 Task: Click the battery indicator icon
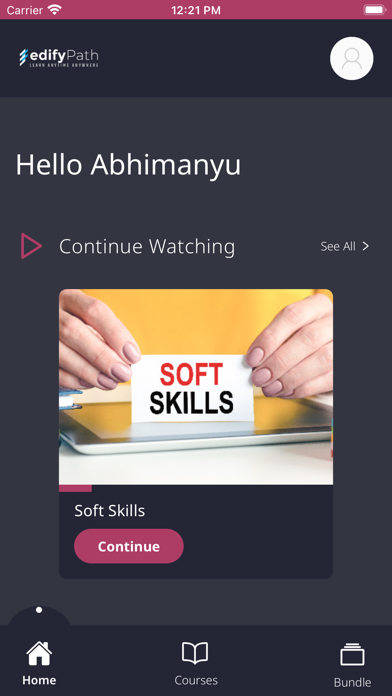(x=375, y=10)
